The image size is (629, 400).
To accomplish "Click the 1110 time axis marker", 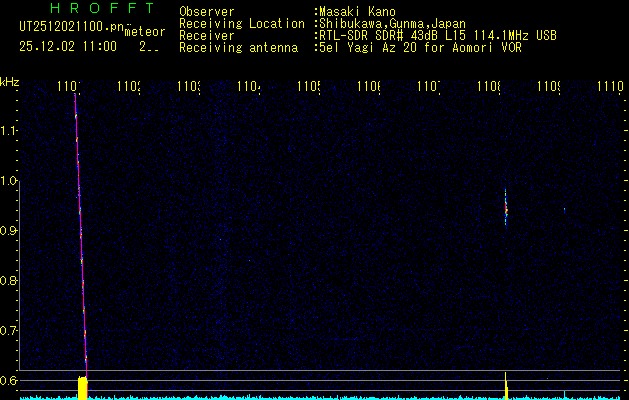I will (607, 88).
